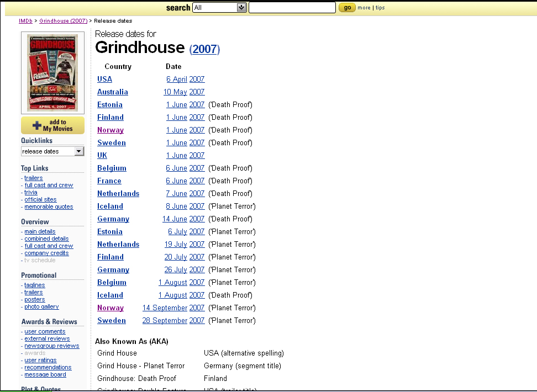
Task: Click the 10 May date link
Action: [175, 92]
